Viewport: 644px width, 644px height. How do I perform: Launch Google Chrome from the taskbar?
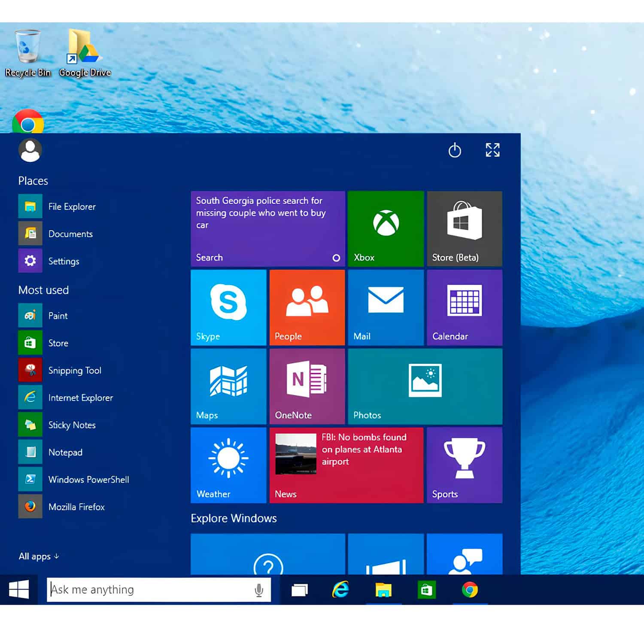tap(471, 589)
